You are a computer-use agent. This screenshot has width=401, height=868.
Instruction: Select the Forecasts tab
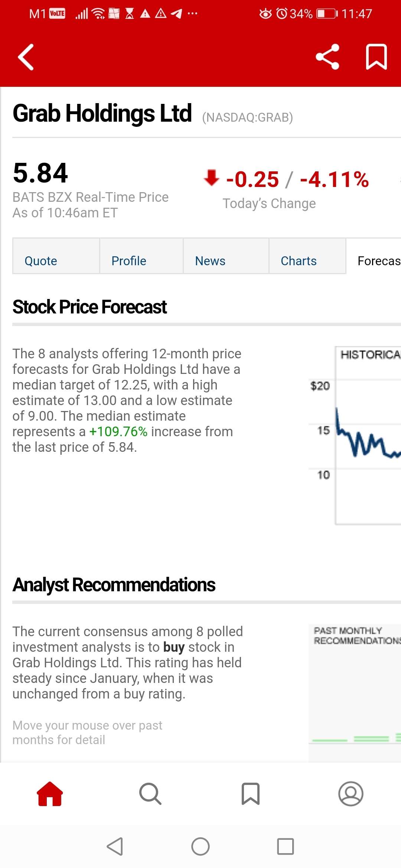[x=377, y=261]
